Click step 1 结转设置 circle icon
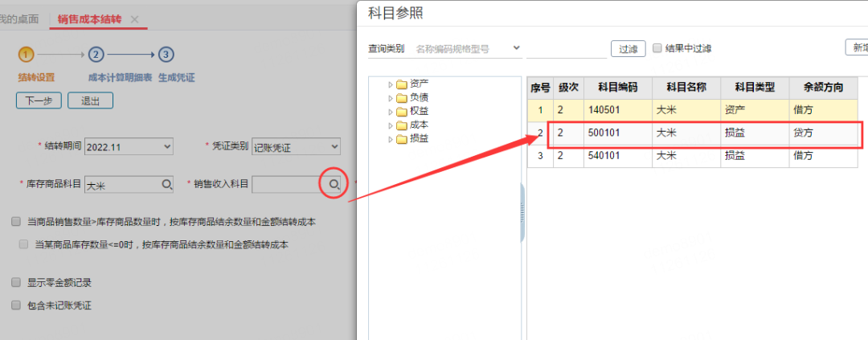This screenshot has height=340, width=868. 27,55
